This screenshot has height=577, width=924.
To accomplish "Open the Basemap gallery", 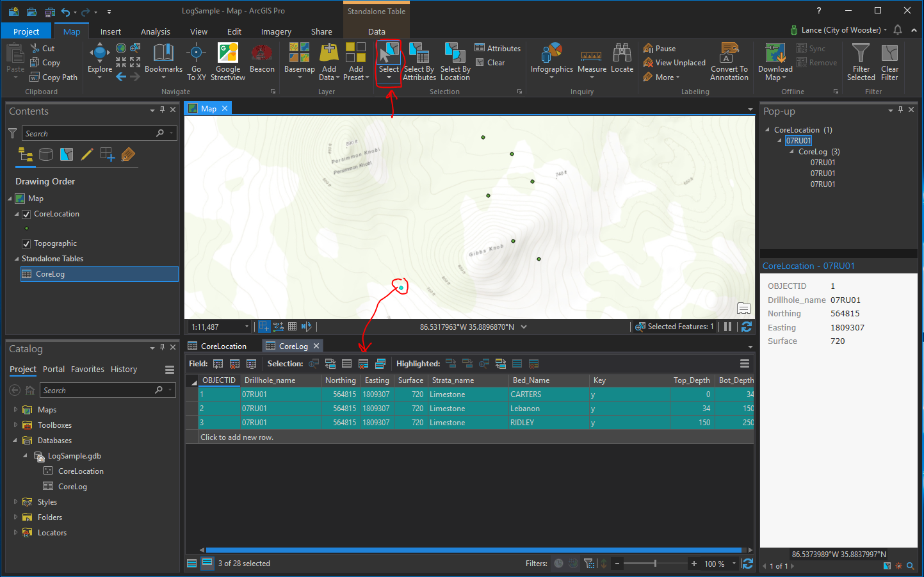I will [x=300, y=61].
